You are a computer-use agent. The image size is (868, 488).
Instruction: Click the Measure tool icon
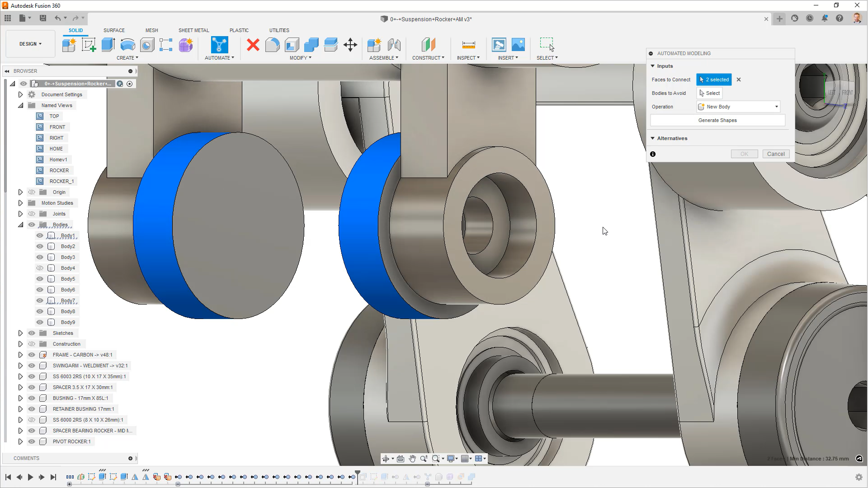tap(468, 45)
